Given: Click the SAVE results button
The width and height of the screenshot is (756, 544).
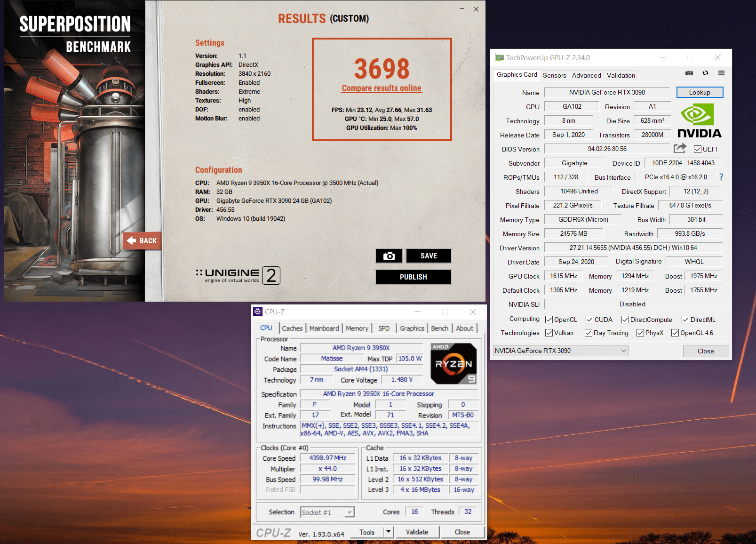Looking at the screenshot, I should click(x=429, y=256).
